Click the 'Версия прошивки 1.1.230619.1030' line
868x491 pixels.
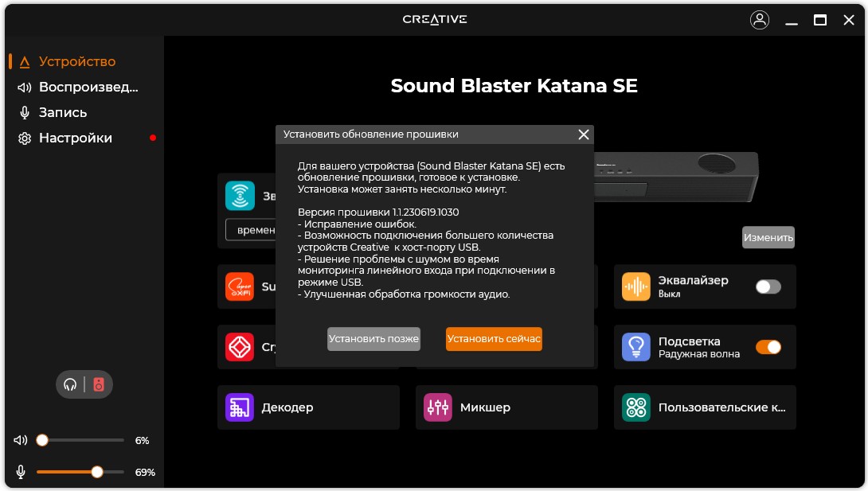tap(378, 212)
